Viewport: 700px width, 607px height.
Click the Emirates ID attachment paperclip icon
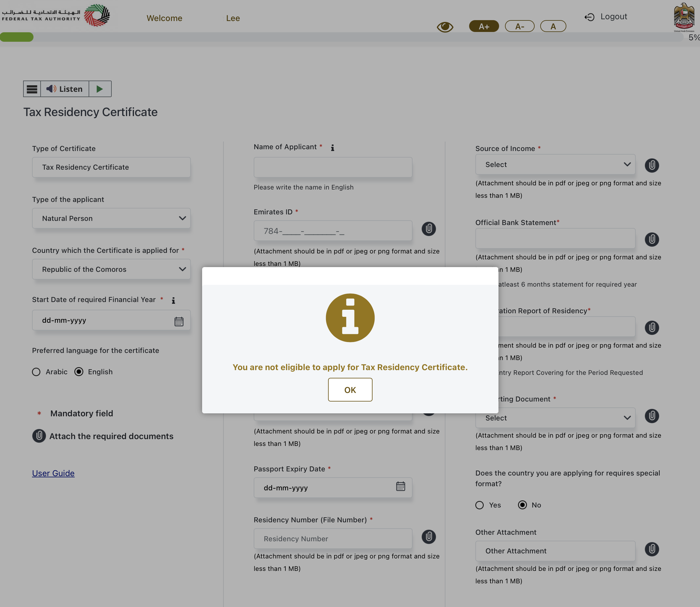(x=429, y=229)
